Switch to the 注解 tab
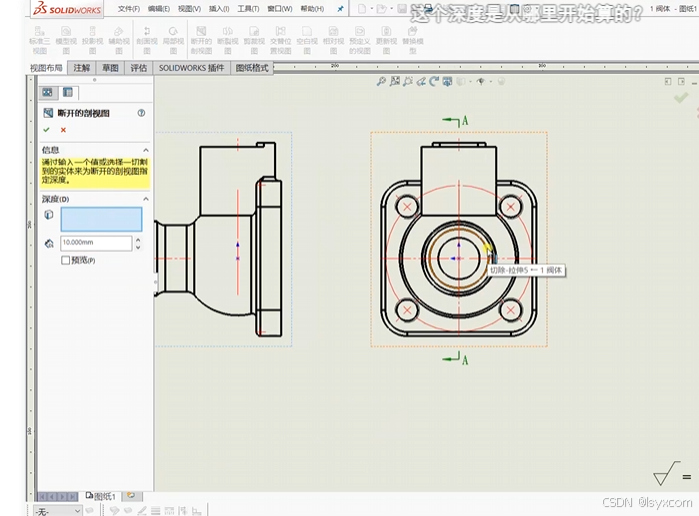Screen dimensions: 699x516 tap(82, 68)
